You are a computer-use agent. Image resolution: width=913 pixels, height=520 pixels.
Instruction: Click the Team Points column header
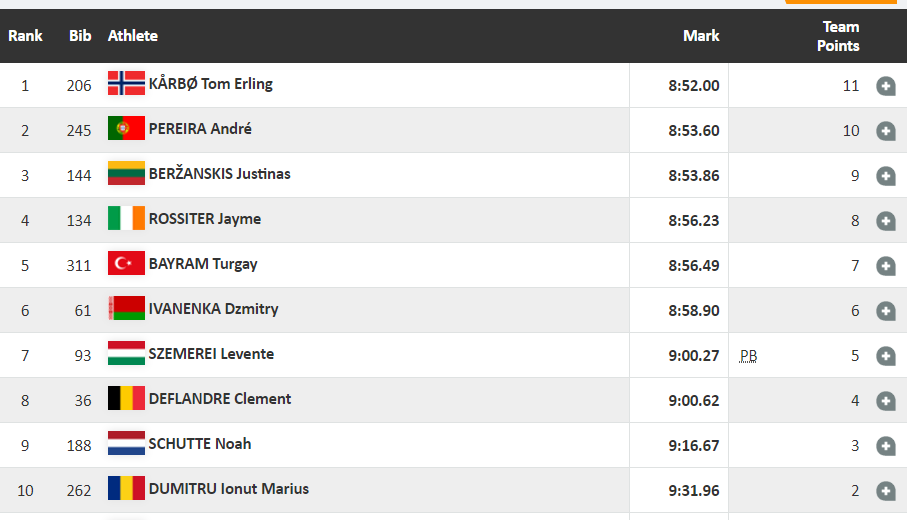(x=838, y=36)
